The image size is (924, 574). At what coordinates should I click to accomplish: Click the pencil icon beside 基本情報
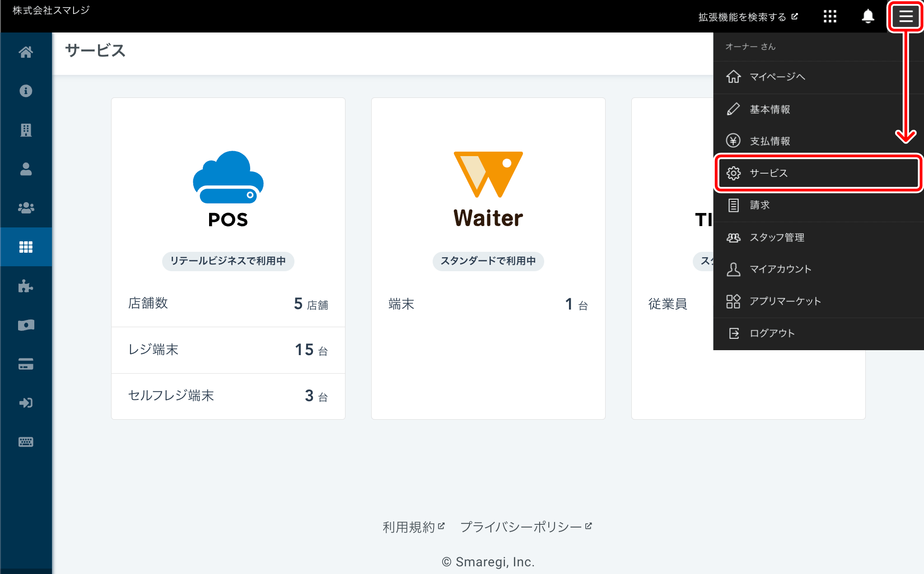[733, 109]
